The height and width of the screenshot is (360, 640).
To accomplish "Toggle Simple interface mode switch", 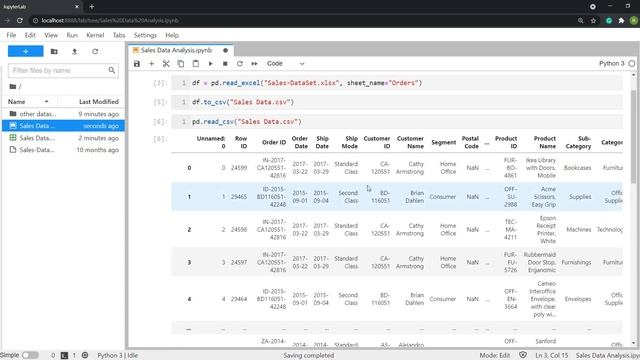I will 30,355.
